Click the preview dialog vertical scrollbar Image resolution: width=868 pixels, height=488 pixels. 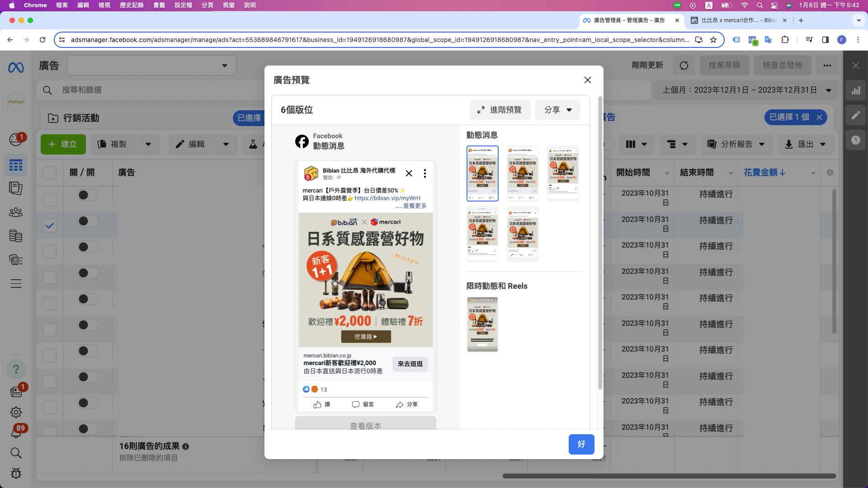(600, 242)
